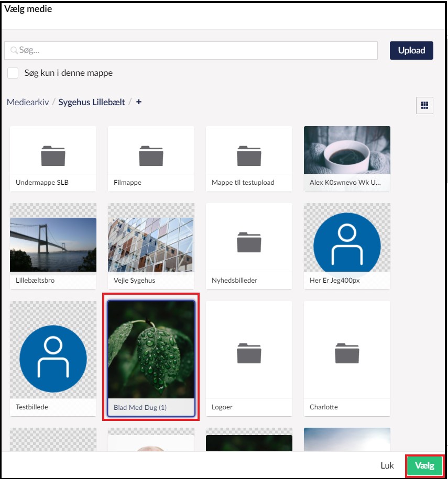The image size is (448, 479).
Task: Click the 'Testbillede' caption text
Action: point(32,407)
